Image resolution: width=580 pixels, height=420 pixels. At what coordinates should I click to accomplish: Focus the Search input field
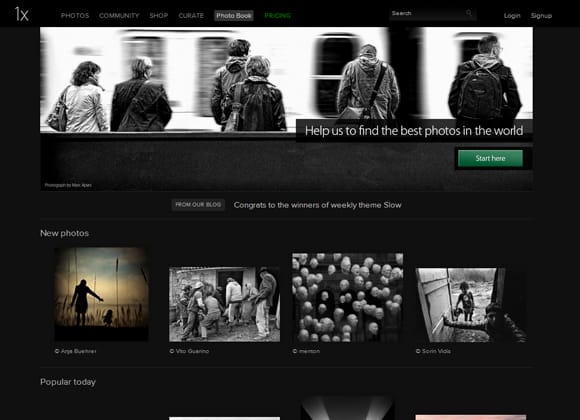click(432, 14)
